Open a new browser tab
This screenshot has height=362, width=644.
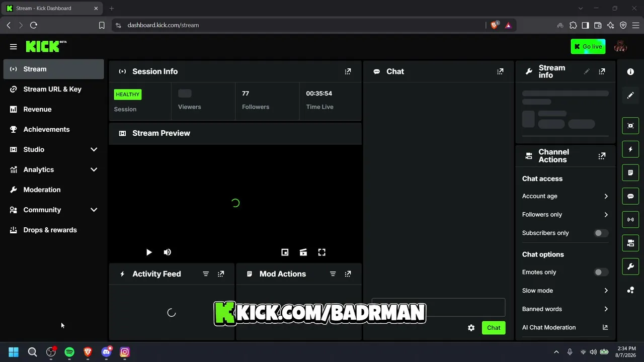point(112,9)
